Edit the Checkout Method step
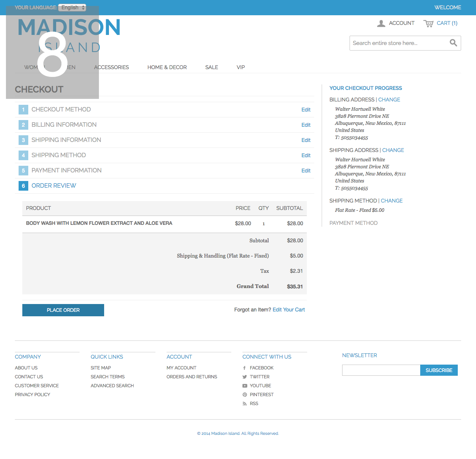 click(306, 110)
